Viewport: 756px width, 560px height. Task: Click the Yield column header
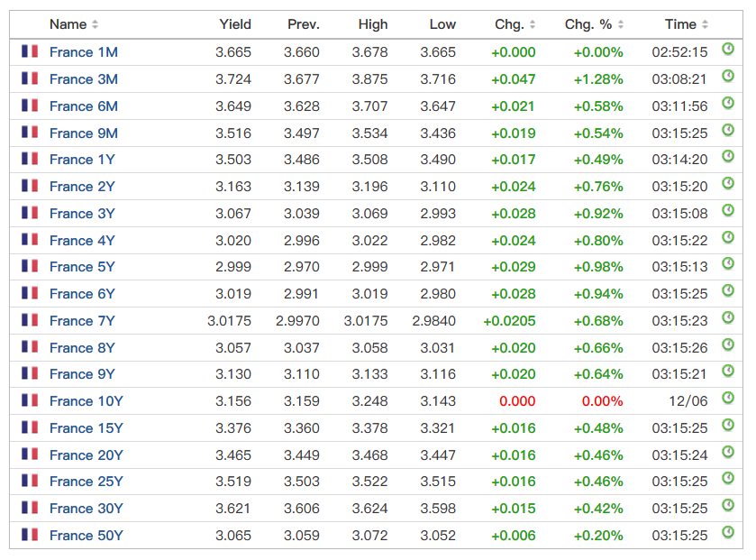click(235, 24)
